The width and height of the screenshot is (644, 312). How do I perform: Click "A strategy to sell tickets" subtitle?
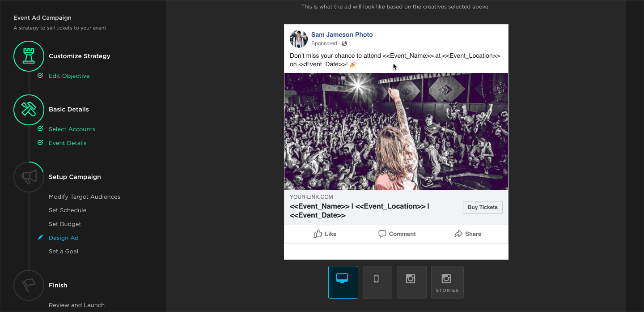(60, 28)
